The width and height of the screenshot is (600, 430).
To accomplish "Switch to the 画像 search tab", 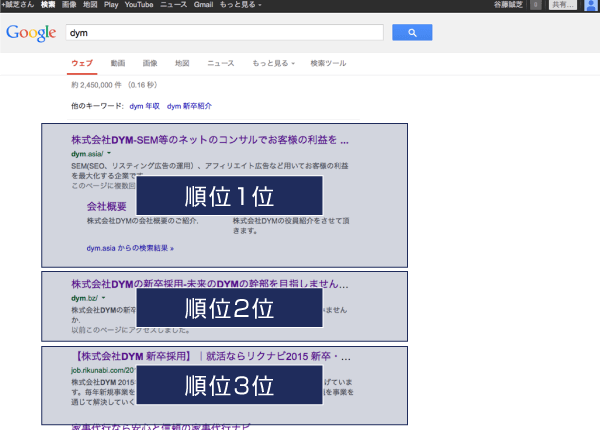I will 150,63.
